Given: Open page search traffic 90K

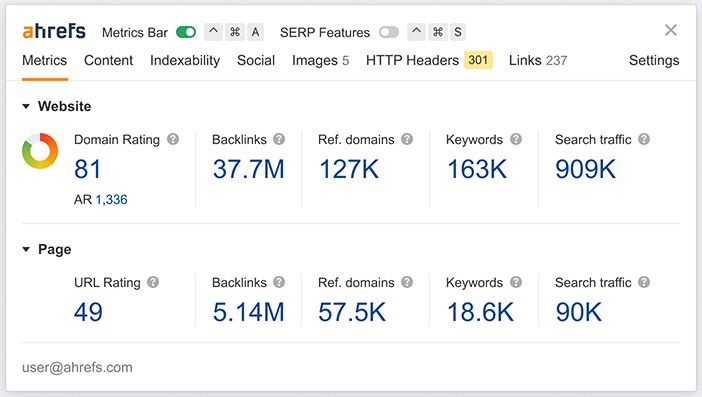Looking at the screenshot, I should (578, 312).
